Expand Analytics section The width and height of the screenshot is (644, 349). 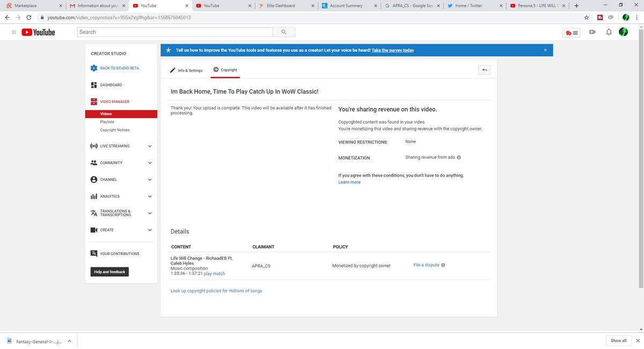150,197
